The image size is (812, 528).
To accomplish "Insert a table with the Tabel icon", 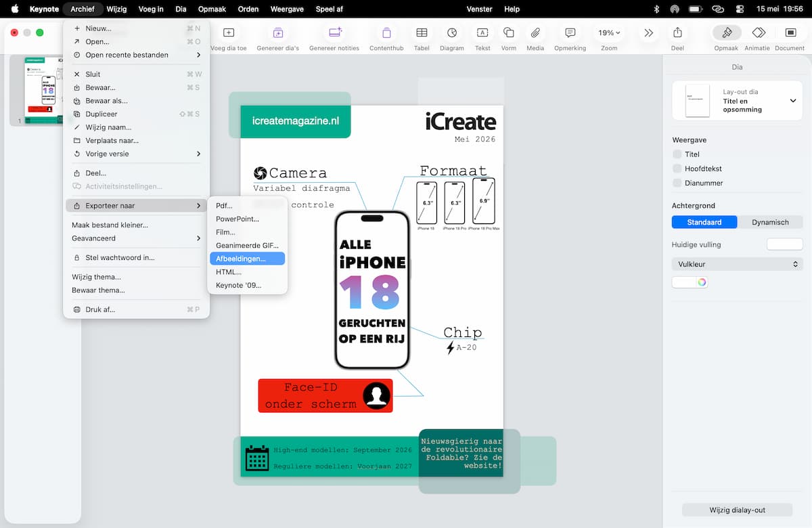I will [422, 32].
